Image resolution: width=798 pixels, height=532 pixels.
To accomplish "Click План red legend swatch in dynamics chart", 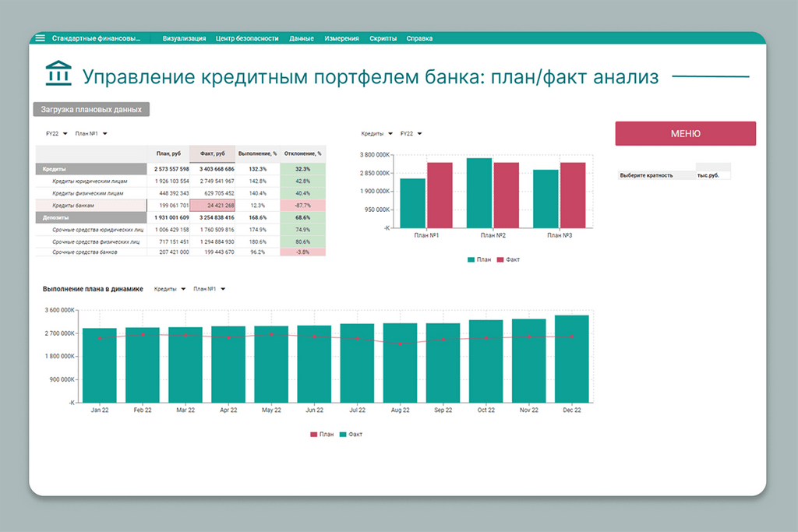I will click(x=314, y=434).
